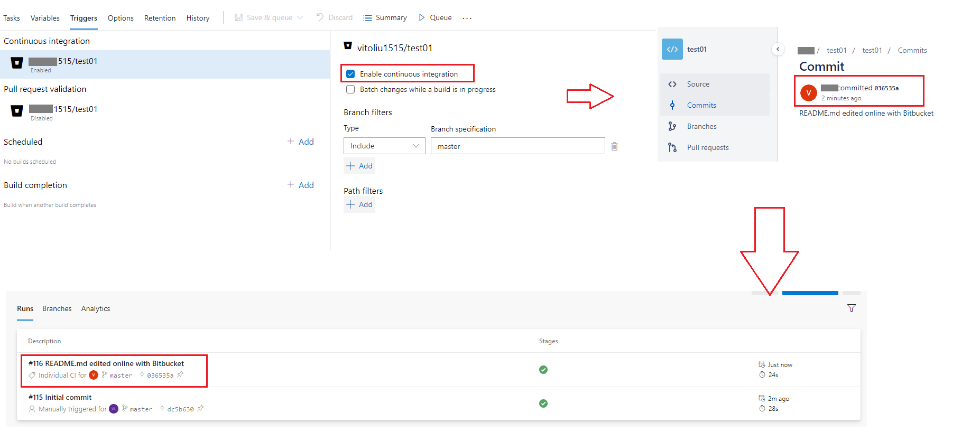
Task: Click the 'Just now' time of run #116
Action: pyautogui.click(x=780, y=365)
